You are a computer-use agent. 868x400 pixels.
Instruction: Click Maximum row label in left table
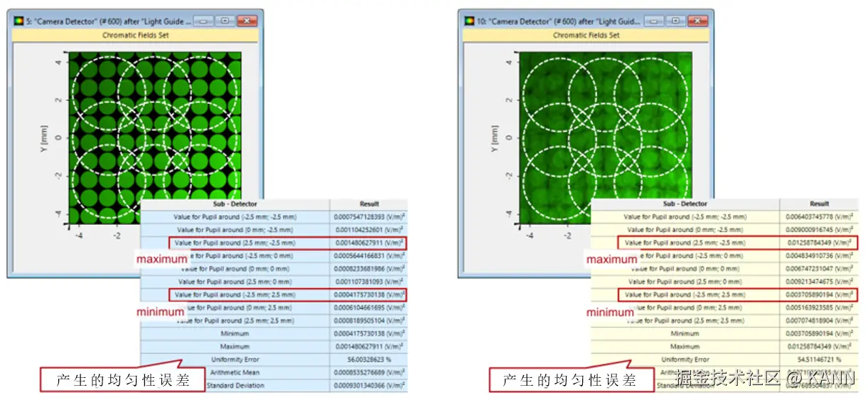(x=235, y=346)
